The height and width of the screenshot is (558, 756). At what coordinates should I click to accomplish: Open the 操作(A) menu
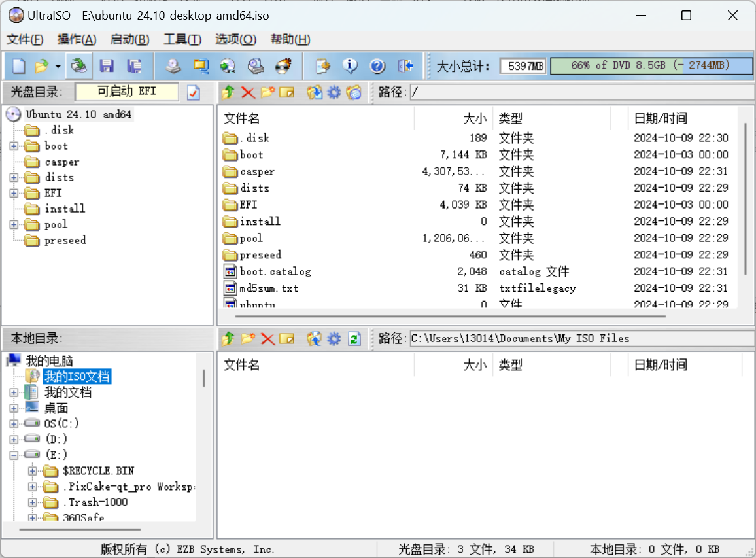[77, 39]
